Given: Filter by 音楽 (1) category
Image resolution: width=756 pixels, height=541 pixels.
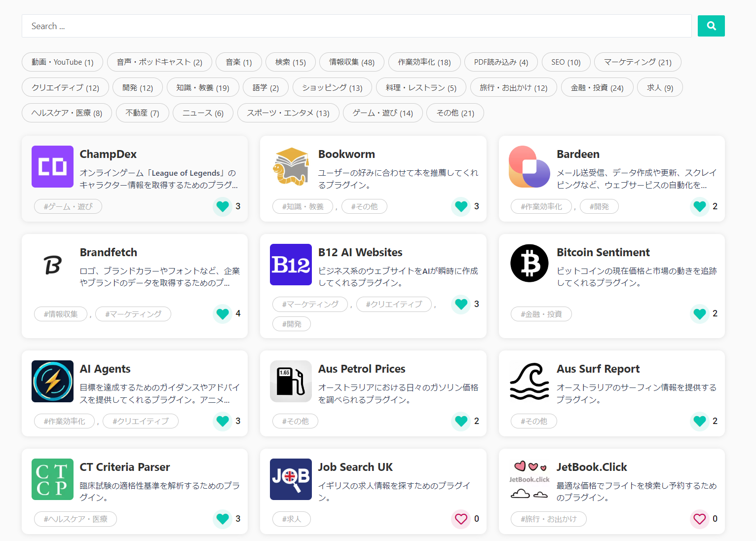Looking at the screenshot, I should tap(239, 62).
